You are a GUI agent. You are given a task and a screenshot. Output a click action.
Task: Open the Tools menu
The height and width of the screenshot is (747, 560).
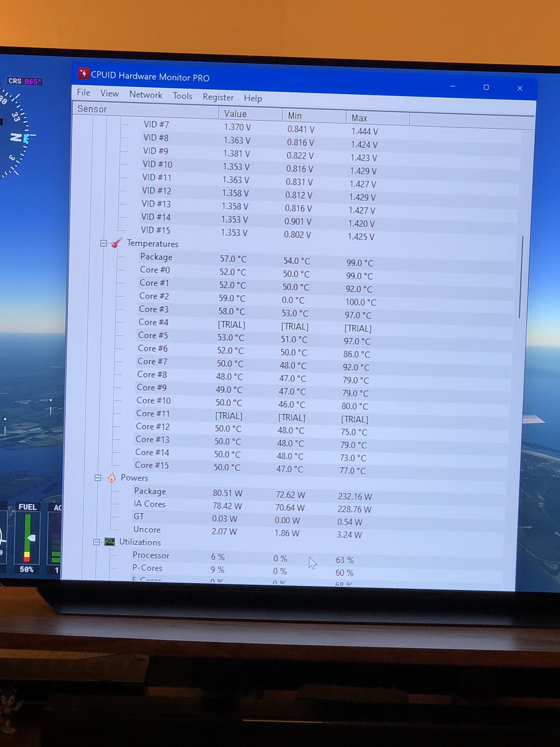click(x=182, y=96)
